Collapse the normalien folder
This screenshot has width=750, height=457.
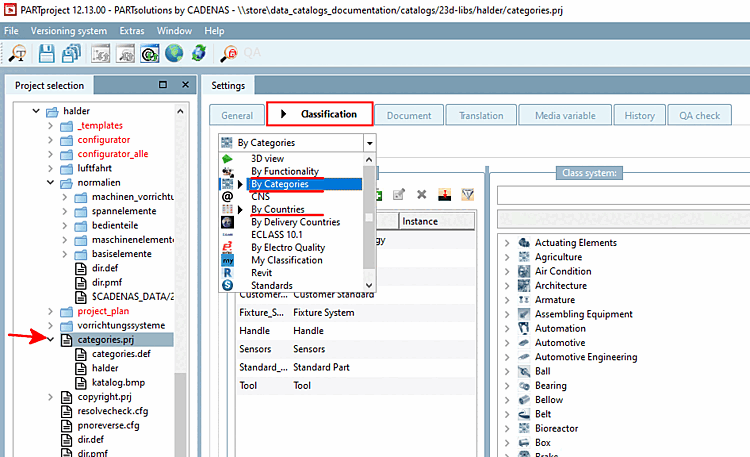pos(50,182)
